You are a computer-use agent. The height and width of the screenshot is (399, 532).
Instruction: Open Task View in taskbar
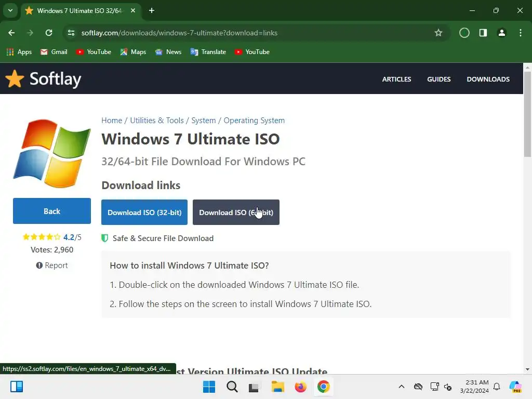pyautogui.click(x=254, y=387)
